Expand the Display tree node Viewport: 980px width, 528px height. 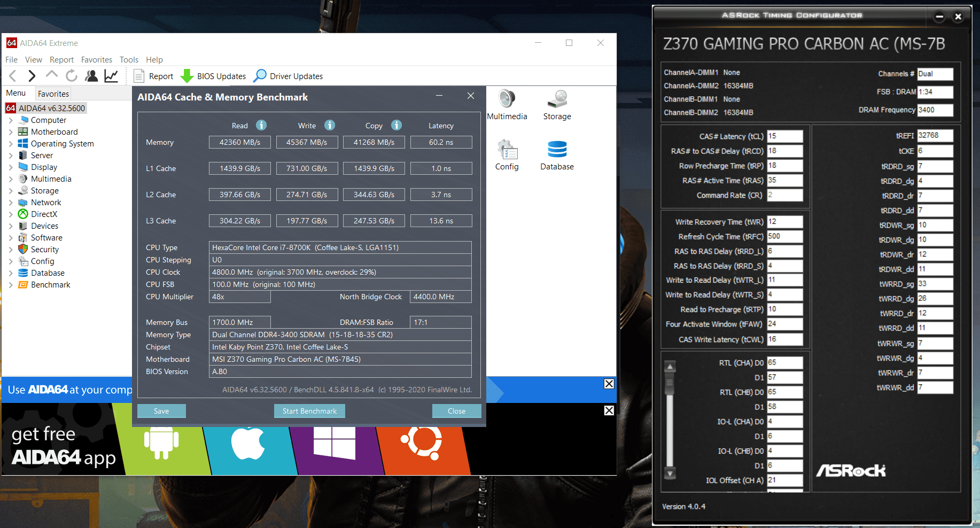11,167
